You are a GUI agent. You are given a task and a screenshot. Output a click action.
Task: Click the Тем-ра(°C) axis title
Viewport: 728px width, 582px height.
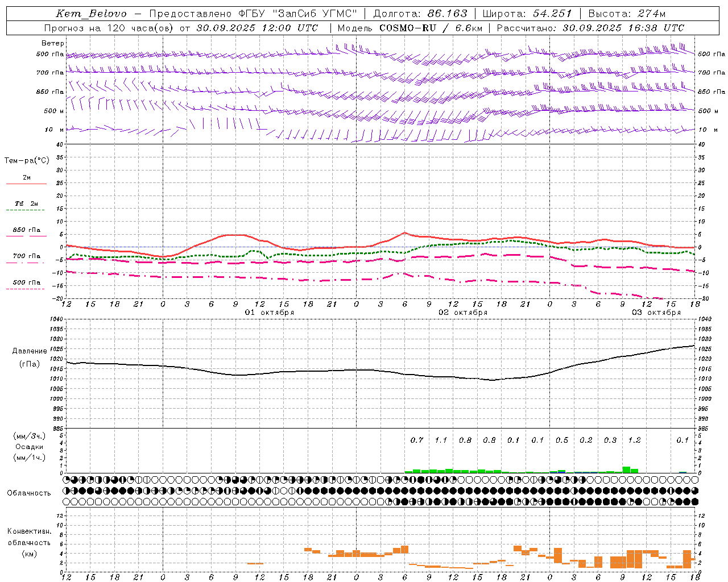tap(27, 161)
